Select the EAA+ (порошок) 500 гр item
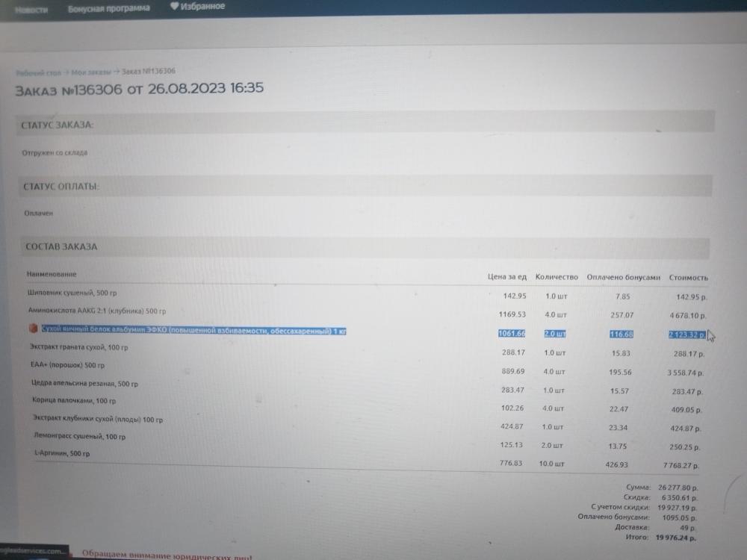The image size is (747, 560). [67, 365]
